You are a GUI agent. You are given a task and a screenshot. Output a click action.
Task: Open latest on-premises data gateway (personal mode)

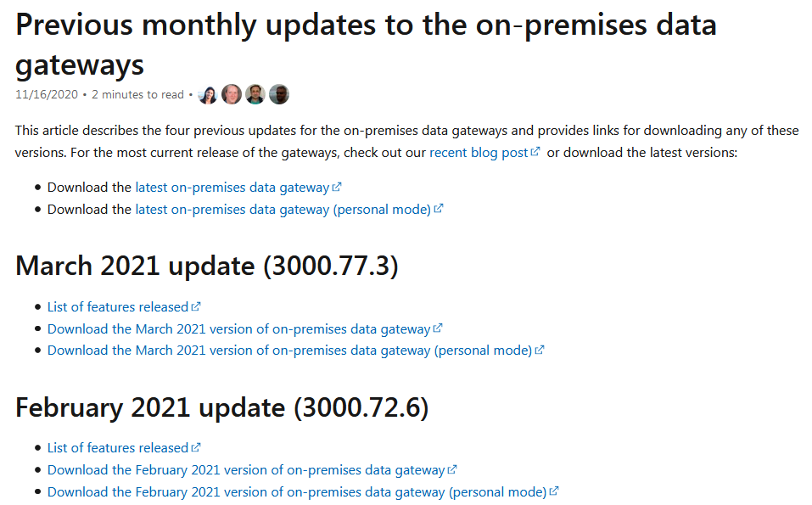(x=283, y=210)
